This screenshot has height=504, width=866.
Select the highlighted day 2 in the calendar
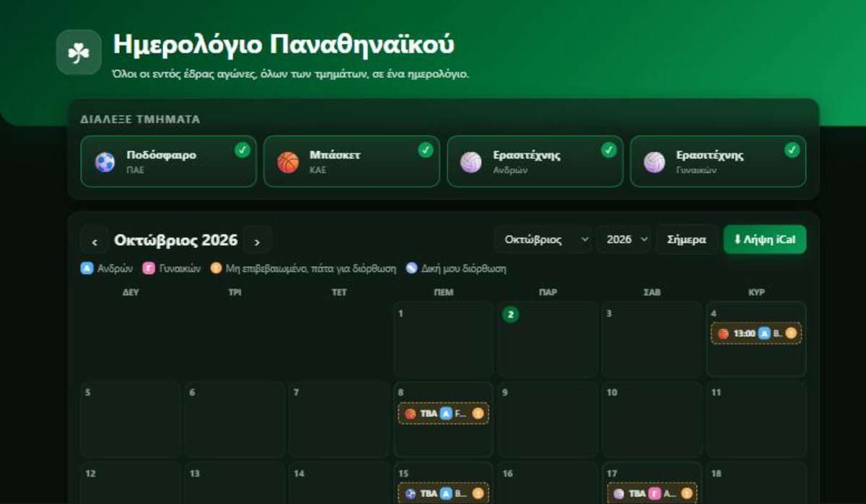[x=511, y=314]
